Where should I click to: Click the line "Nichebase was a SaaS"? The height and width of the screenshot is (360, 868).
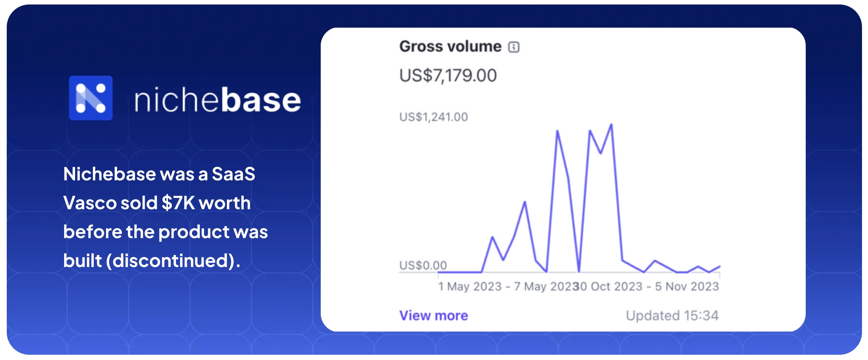(159, 174)
